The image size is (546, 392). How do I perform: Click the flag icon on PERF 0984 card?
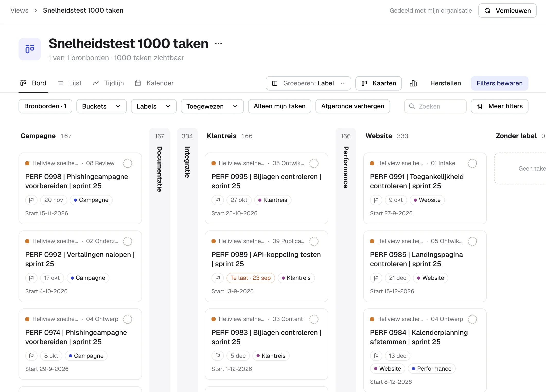click(x=376, y=356)
